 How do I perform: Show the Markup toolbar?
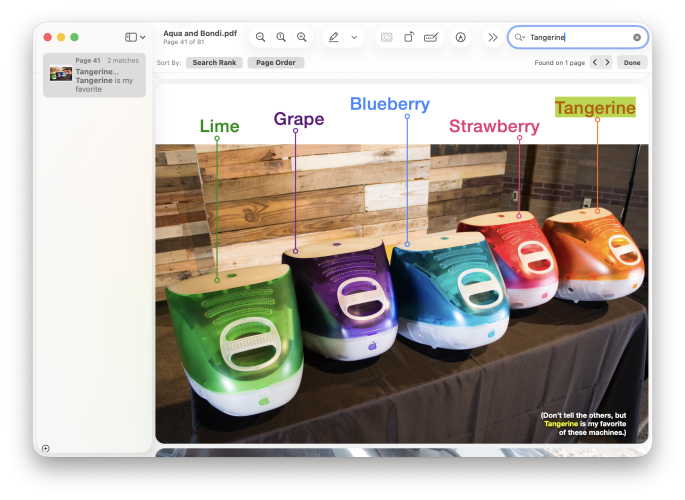(460, 37)
